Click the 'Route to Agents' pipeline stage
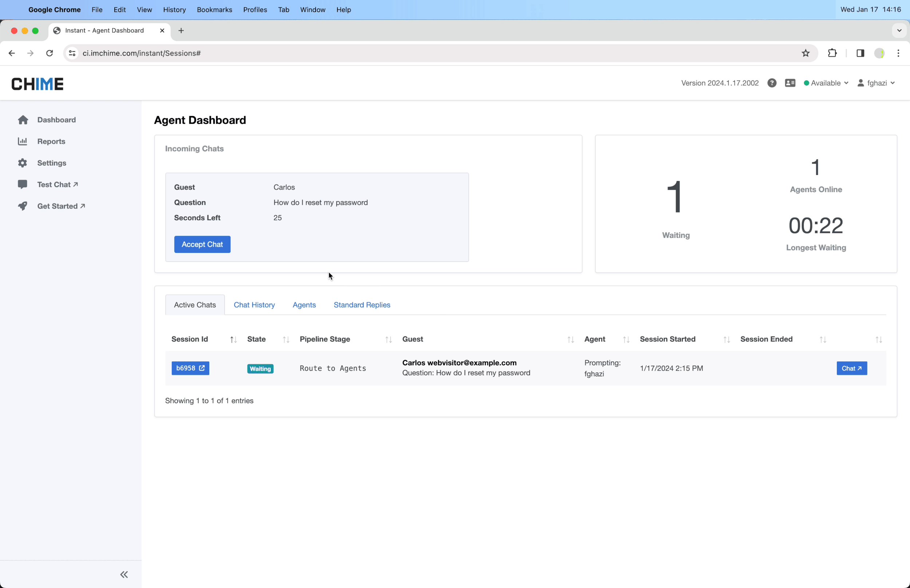Screen dimensions: 910x588 [333, 368]
